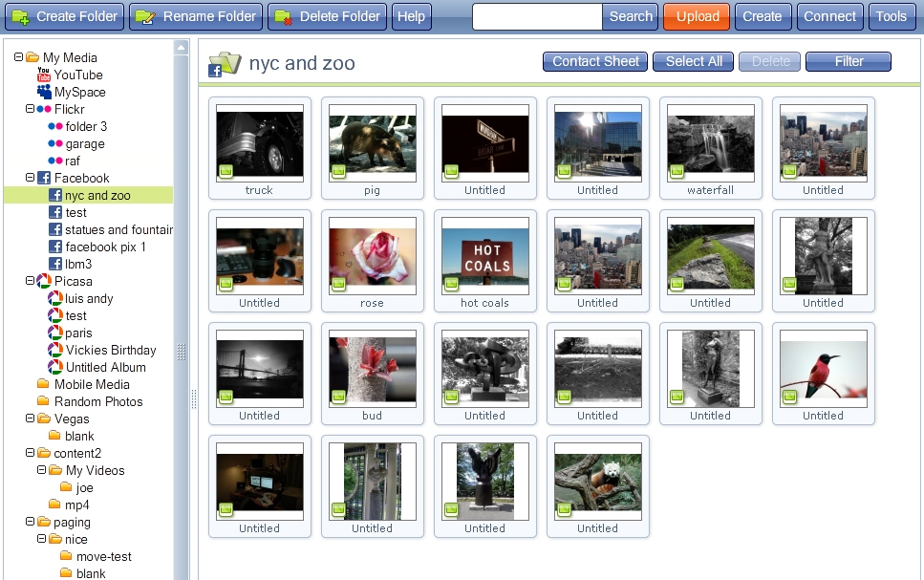Click the Flickr dots icon
This screenshot has height=580, width=924.
pyautogui.click(x=44, y=109)
